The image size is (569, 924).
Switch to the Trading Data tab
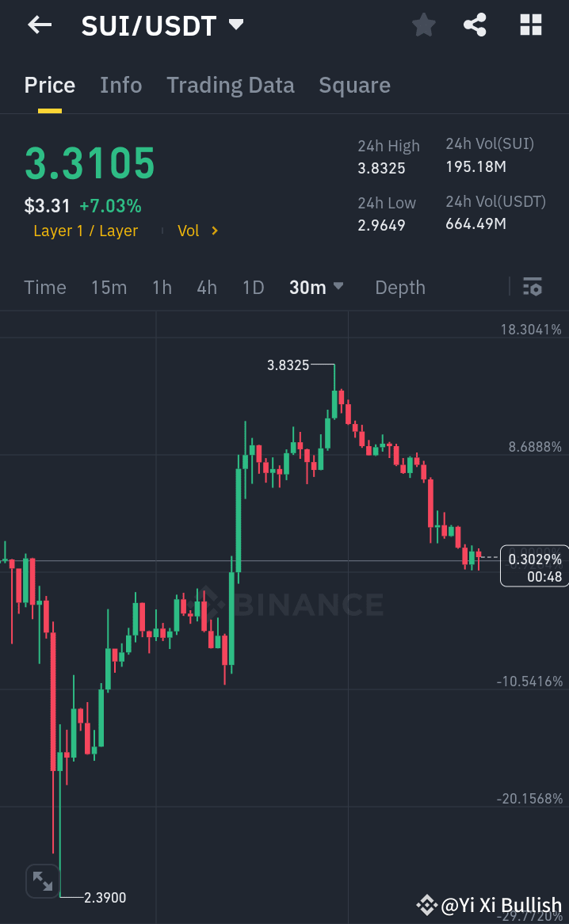(x=231, y=85)
